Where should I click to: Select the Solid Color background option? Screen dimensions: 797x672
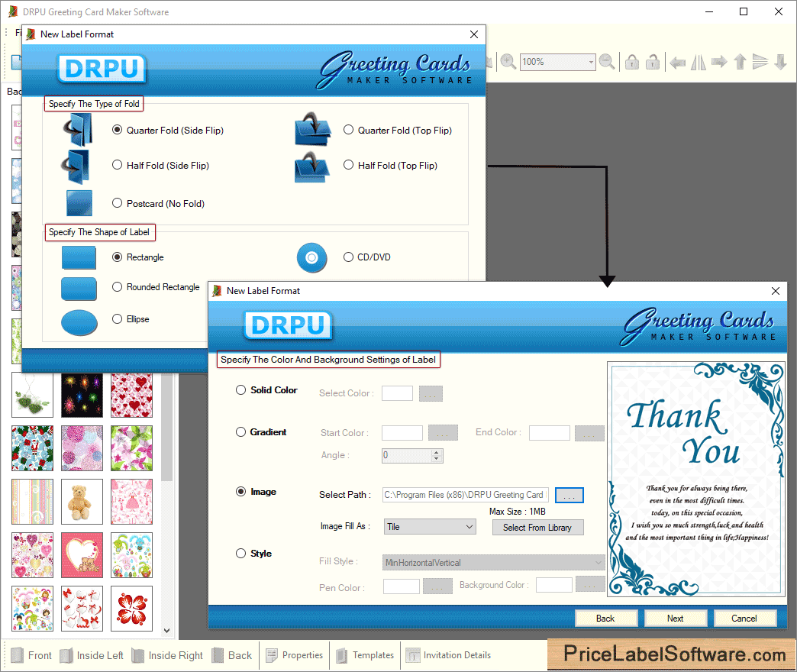pyautogui.click(x=241, y=390)
